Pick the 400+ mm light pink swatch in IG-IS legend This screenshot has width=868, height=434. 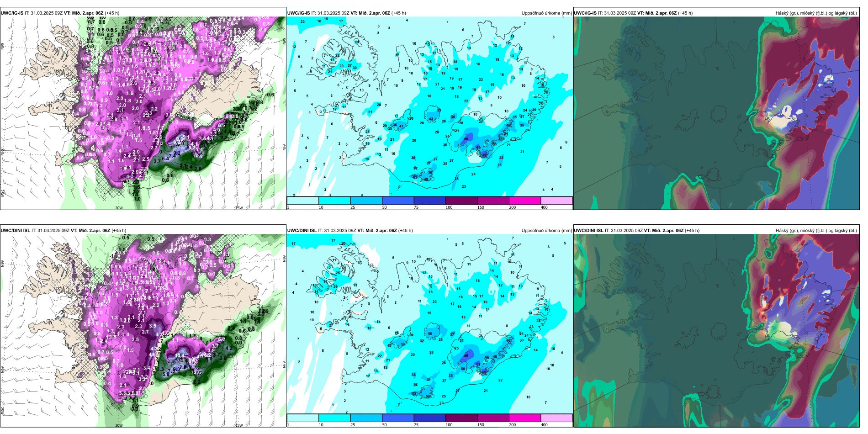556,201
